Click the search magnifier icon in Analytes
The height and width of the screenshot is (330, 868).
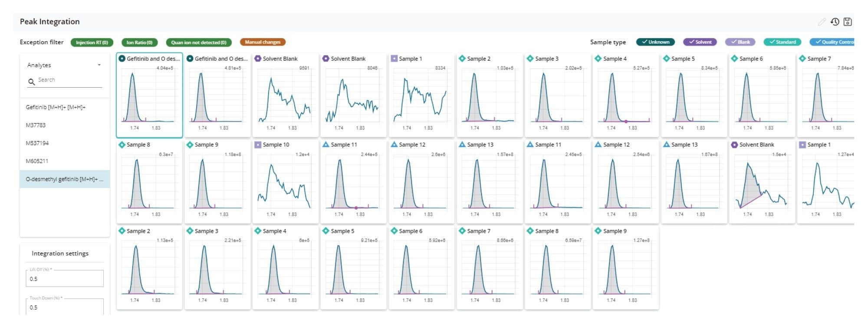tap(31, 81)
